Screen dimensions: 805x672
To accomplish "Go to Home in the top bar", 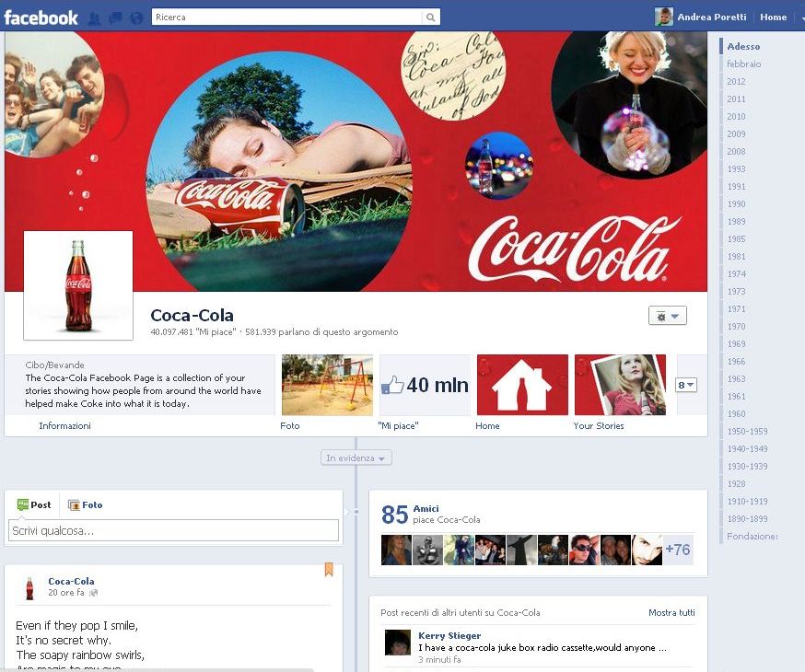I will point(773,17).
